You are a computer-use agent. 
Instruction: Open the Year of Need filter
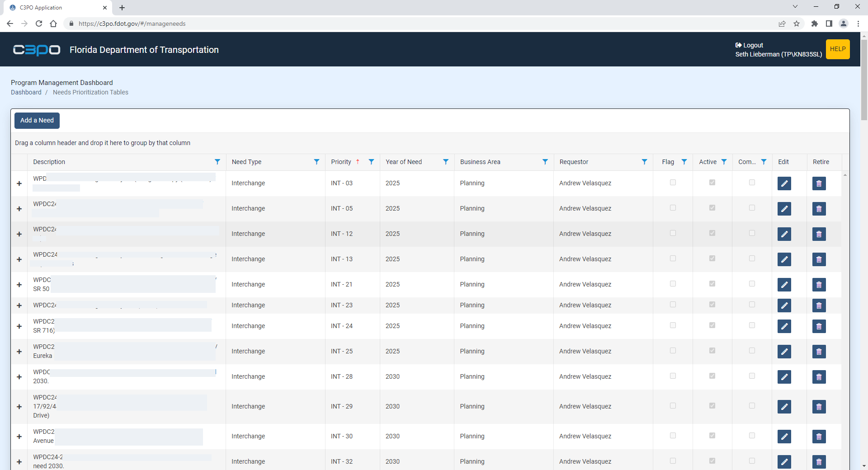[446, 162]
